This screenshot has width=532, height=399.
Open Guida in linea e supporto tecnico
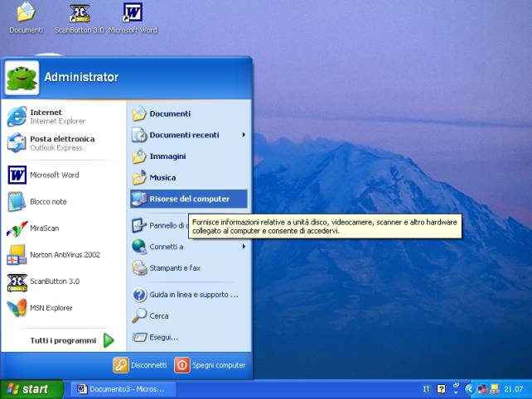(x=189, y=295)
